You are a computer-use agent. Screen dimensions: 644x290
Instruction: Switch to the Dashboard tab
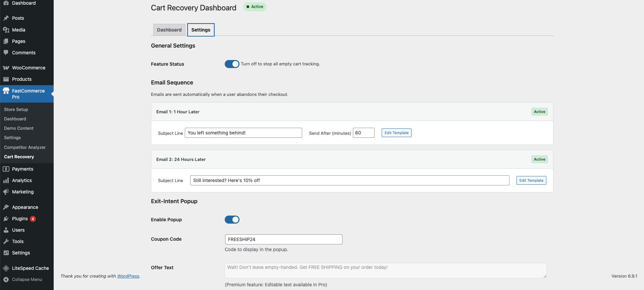coord(169,30)
